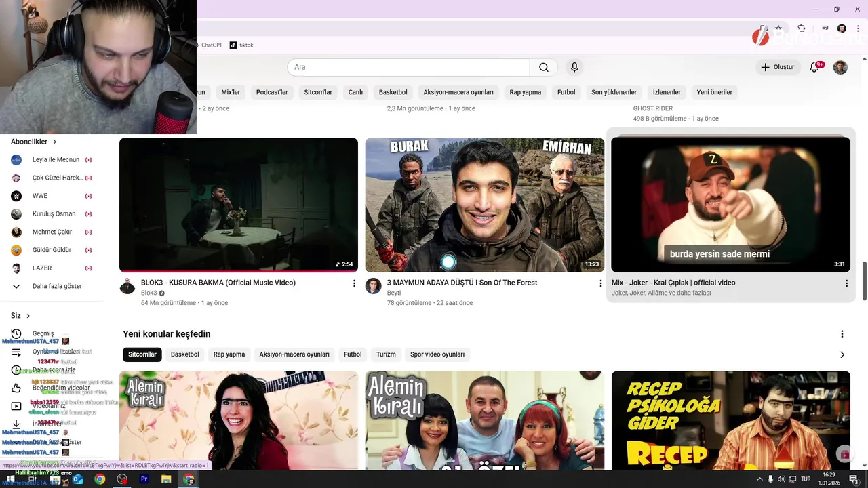Image resolution: width=868 pixels, height=488 pixels.
Task: Open WWE subscription channel
Action: 52,196
